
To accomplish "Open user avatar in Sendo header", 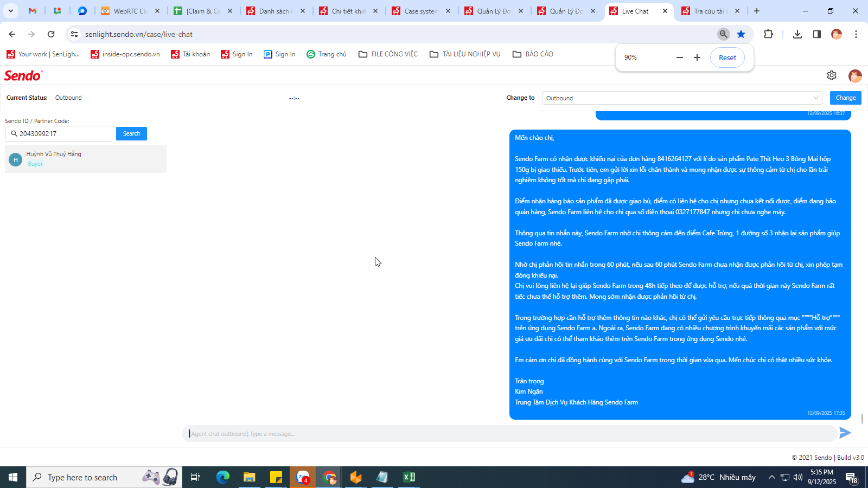I will pos(855,76).
